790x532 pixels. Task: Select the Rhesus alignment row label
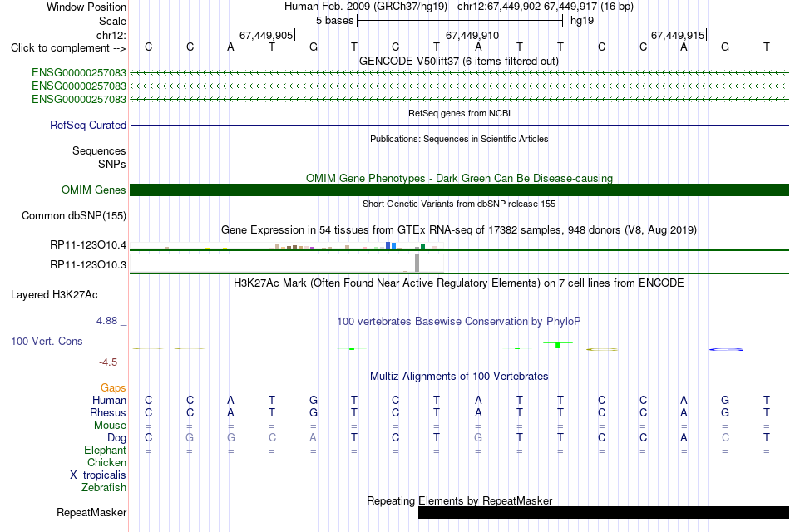click(108, 412)
